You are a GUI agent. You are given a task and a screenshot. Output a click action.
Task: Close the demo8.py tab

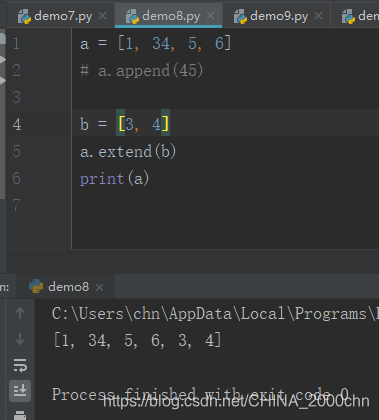(x=210, y=16)
